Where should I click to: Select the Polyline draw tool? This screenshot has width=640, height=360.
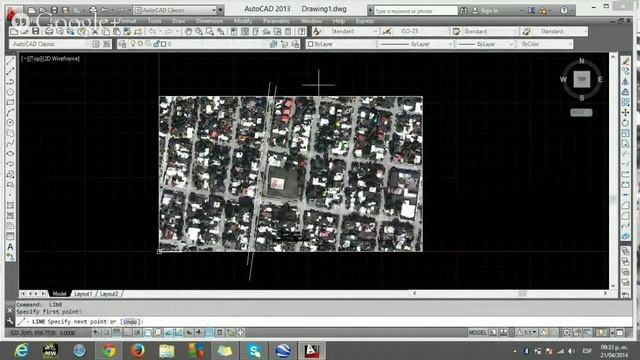pos(11,82)
